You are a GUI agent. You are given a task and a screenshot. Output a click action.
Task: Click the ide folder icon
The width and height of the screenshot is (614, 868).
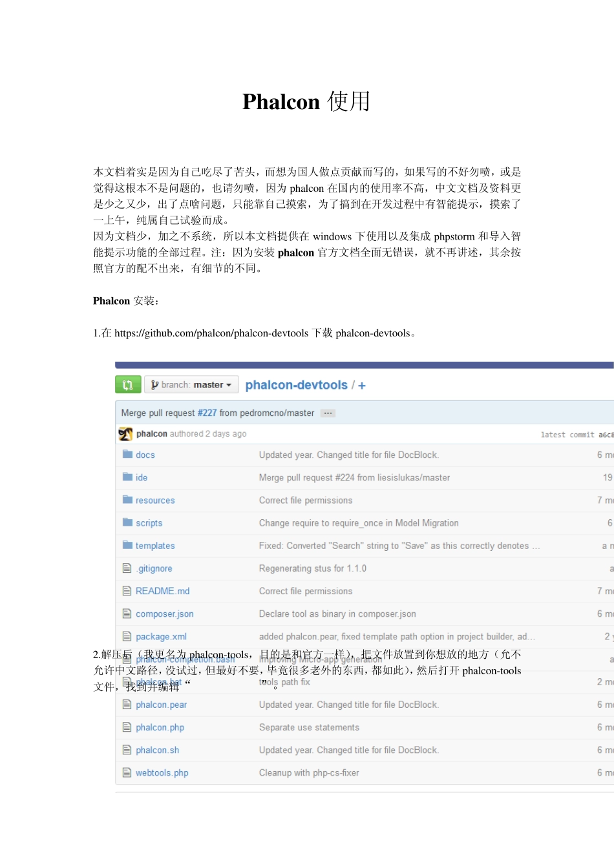pyautogui.click(x=127, y=477)
